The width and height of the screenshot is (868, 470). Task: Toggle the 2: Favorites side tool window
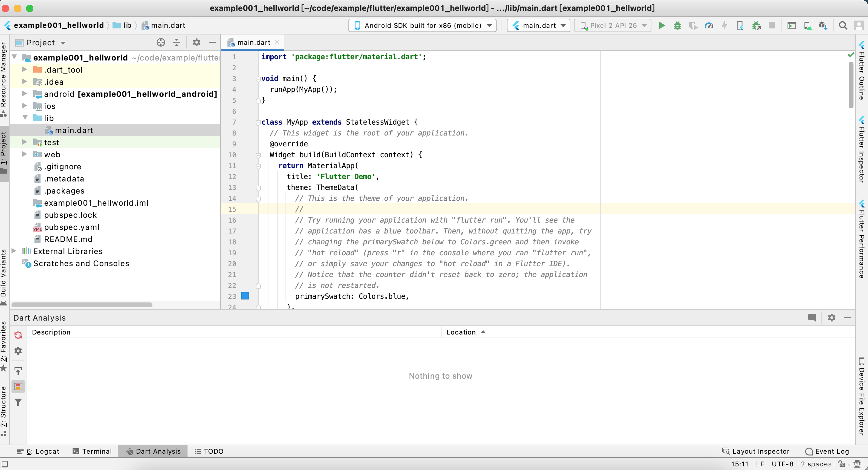click(x=4, y=346)
